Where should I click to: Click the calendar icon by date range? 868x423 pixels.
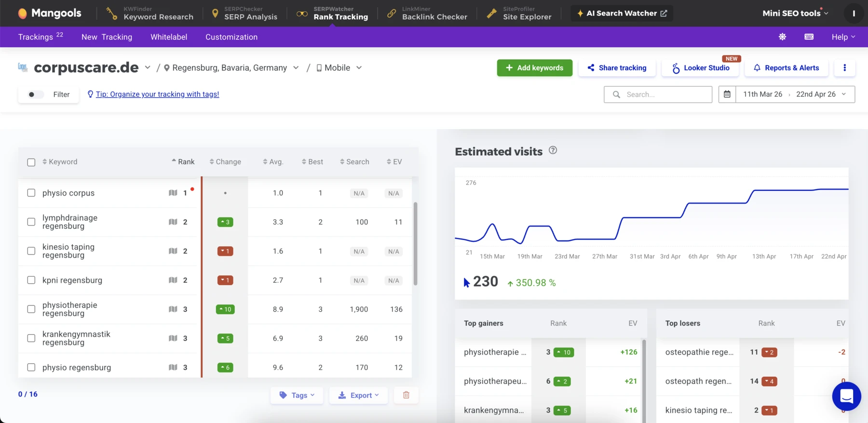click(727, 94)
